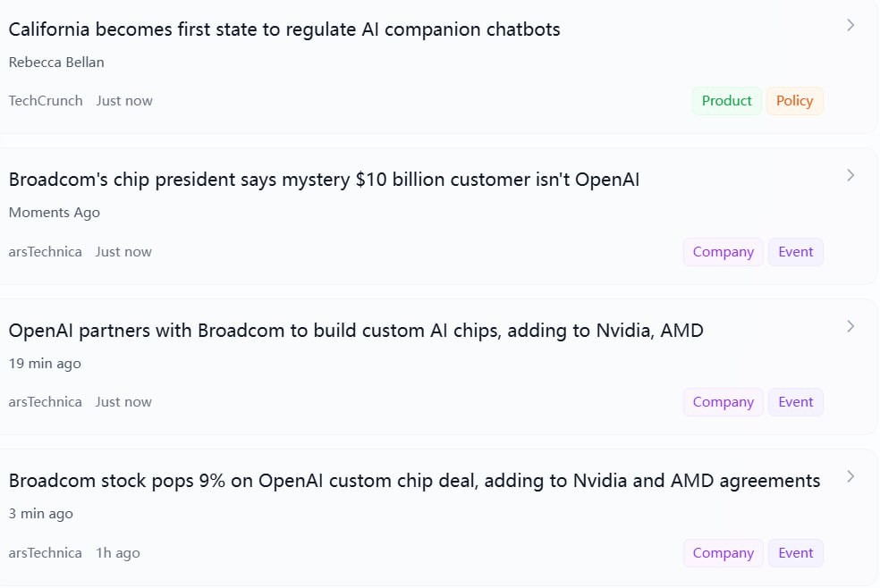Expand the Broadcom mystery customer story chevron
Image resolution: width=880 pixels, height=588 pixels.
click(x=850, y=175)
